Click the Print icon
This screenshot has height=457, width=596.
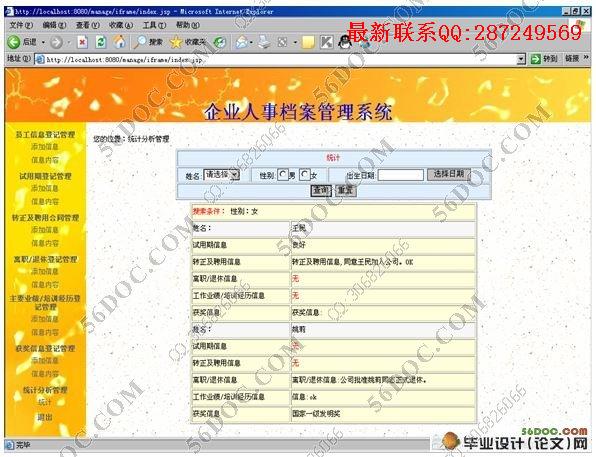coord(264,41)
